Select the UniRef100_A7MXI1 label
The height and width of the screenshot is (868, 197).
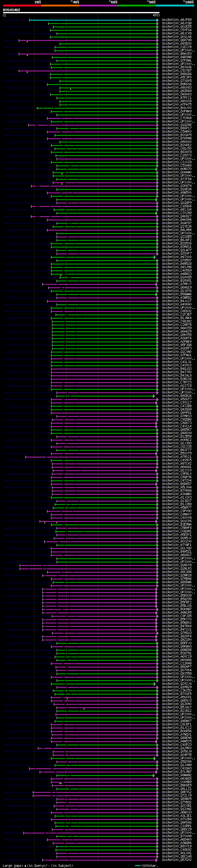tap(177, 457)
